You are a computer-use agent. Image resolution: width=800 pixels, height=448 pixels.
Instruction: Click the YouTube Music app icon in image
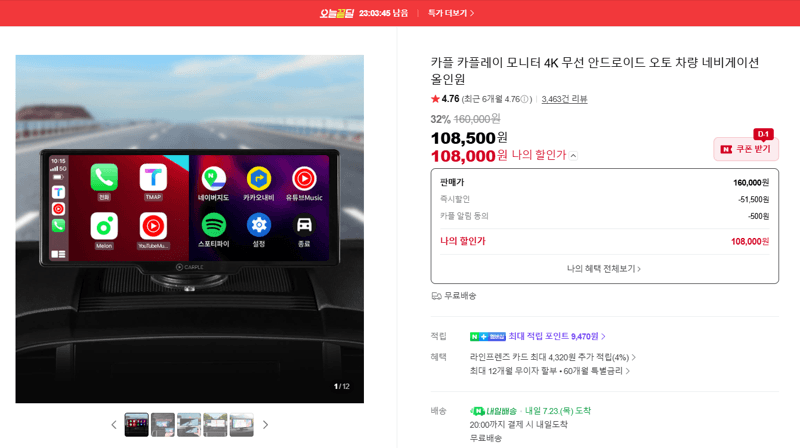[153, 226]
